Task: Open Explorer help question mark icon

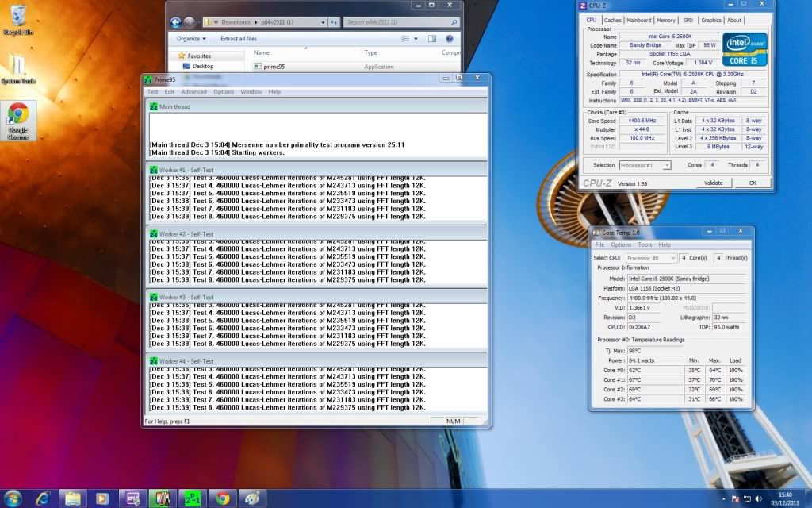Action: tap(450, 39)
